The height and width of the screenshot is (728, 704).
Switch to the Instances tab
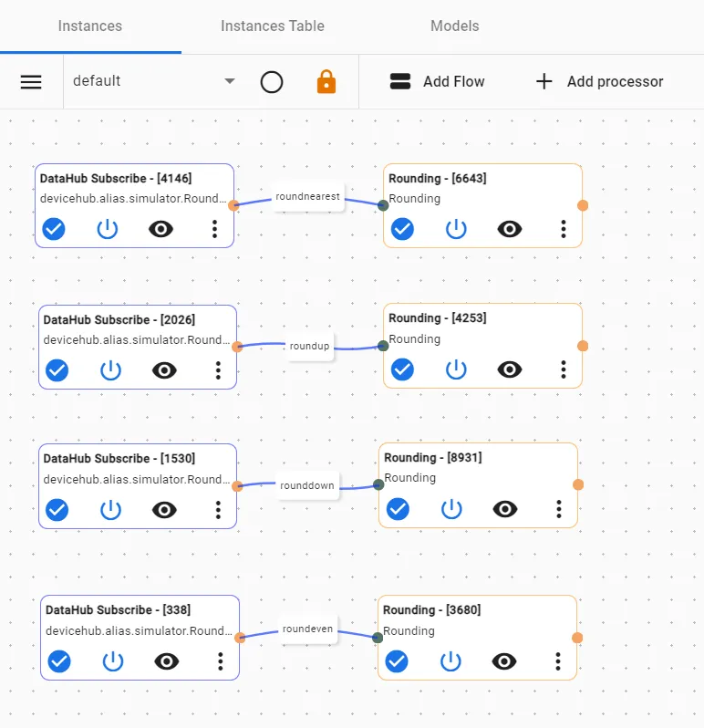[x=90, y=26]
